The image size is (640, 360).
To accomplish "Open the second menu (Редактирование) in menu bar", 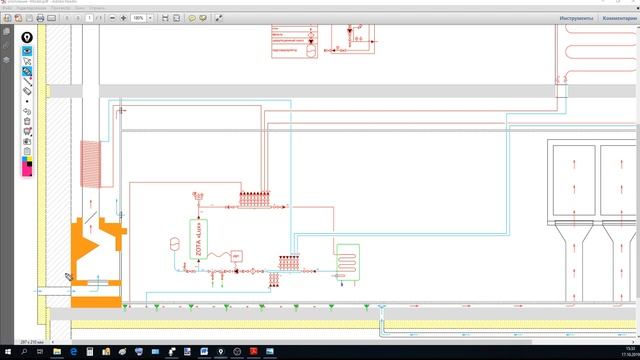I will click(x=31, y=8).
